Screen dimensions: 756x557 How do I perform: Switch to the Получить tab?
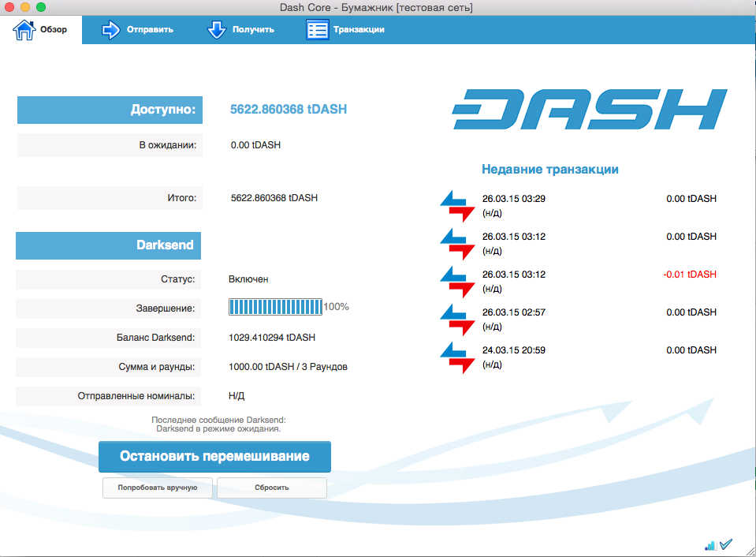240,30
